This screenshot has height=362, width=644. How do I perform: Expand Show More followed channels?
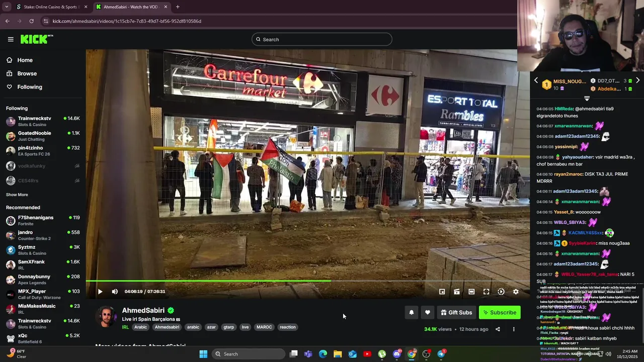coord(17,195)
